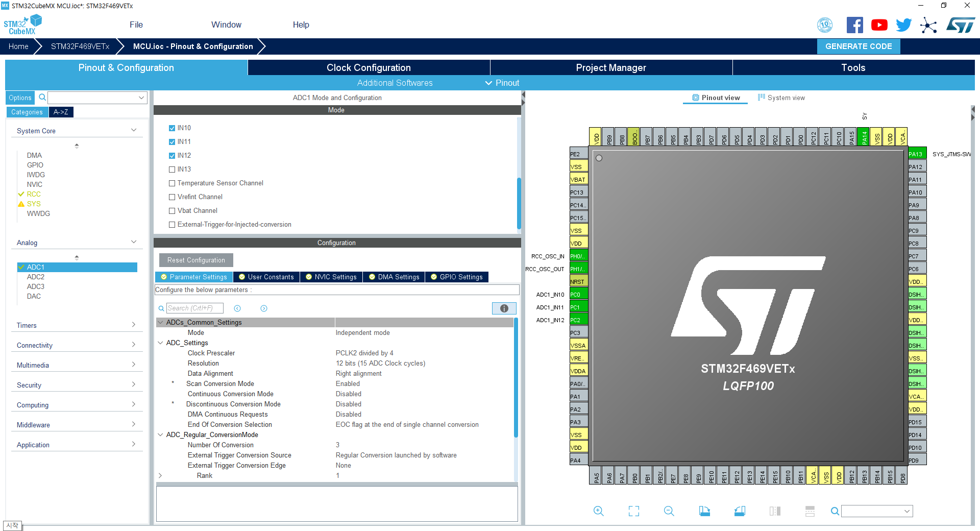980x531 pixels.
Task: Open the YouTube link icon
Action: click(879, 25)
